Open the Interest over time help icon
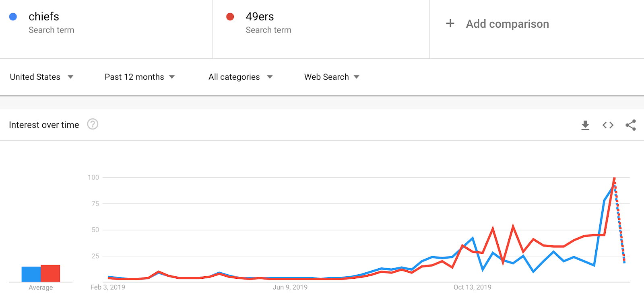Image resolution: width=644 pixels, height=296 pixels. [93, 124]
